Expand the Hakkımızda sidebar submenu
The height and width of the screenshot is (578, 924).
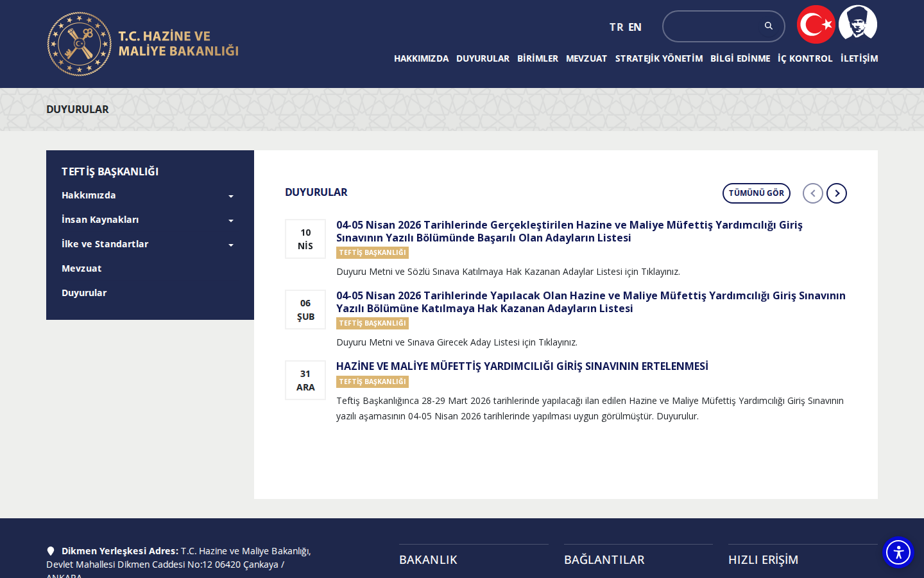pyautogui.click(x=231, y=196)
